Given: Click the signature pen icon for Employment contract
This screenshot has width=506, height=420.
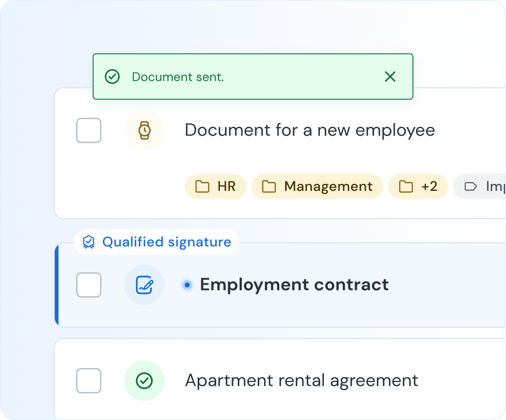Looking at the screenshot, I should (x=144, y=285).
